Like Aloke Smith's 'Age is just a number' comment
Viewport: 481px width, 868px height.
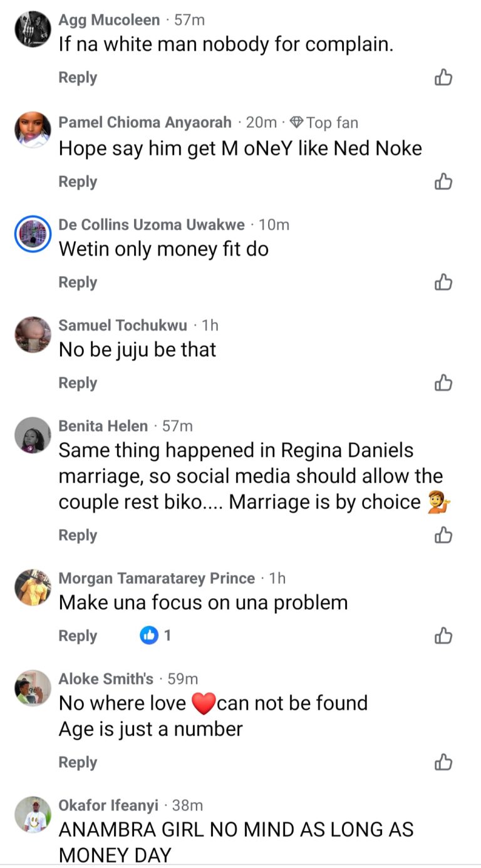tap(443, 762)
